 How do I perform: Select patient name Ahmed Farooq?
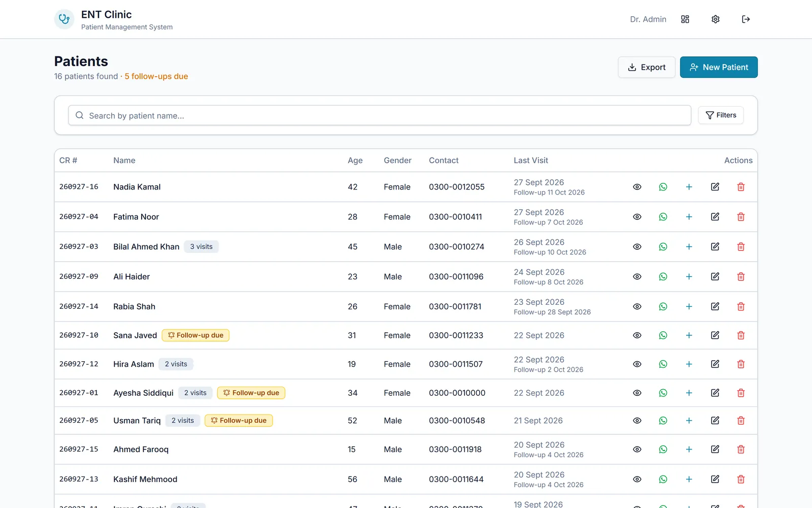point(141,450)
